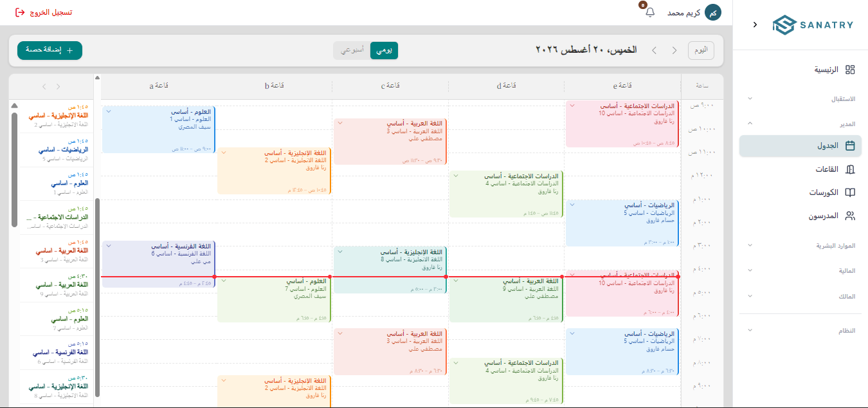Open الرياضيات أساسي 5 card ending 8:30 م
The height and width of the screenshot is (408, 868).
click(x=622, y=351)
